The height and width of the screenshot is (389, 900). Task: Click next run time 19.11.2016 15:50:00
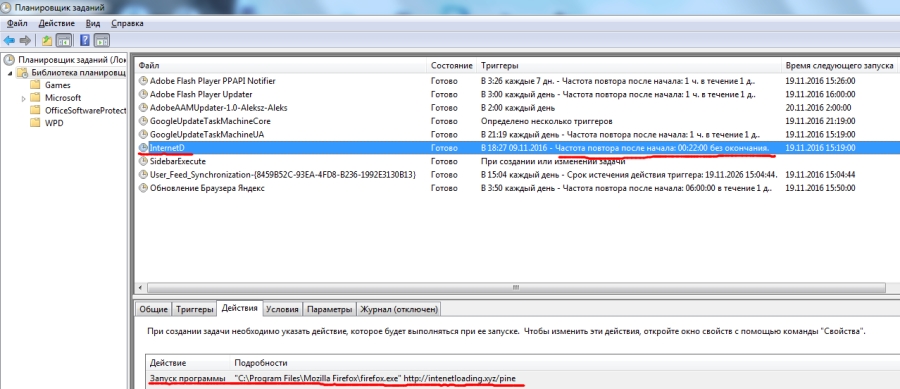pos(820,188)
